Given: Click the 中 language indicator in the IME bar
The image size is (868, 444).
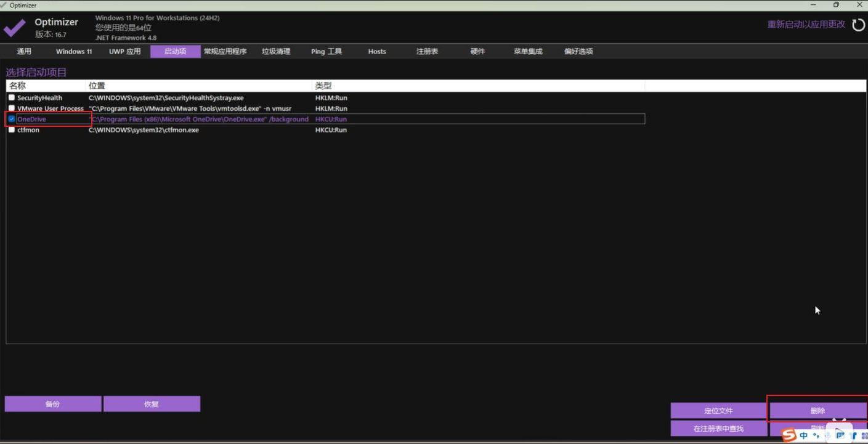Looking at the screenshot, I should [x=804, y=435].
